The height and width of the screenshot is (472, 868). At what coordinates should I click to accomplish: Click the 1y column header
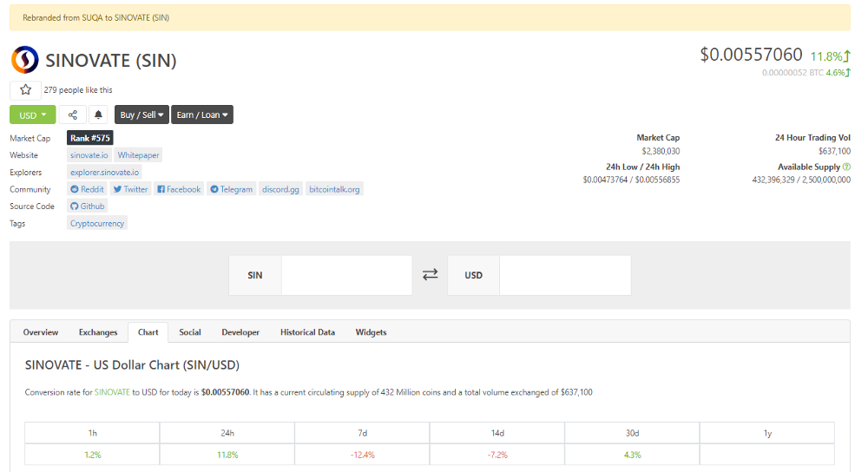click(x=767, y=433)
